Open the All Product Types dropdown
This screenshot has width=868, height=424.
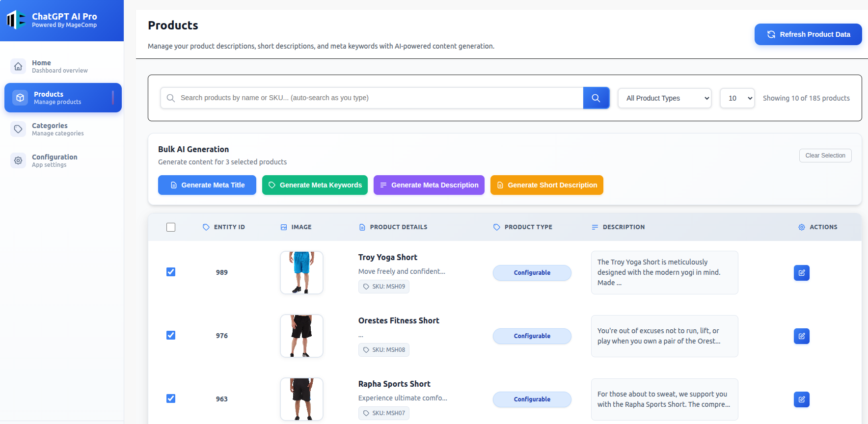[664, 98]
